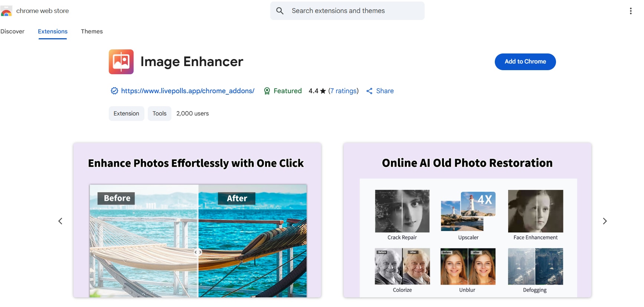The image size is (644, 307).
Task: Click the Crack Repair sample image
Action: pos(402,211)
